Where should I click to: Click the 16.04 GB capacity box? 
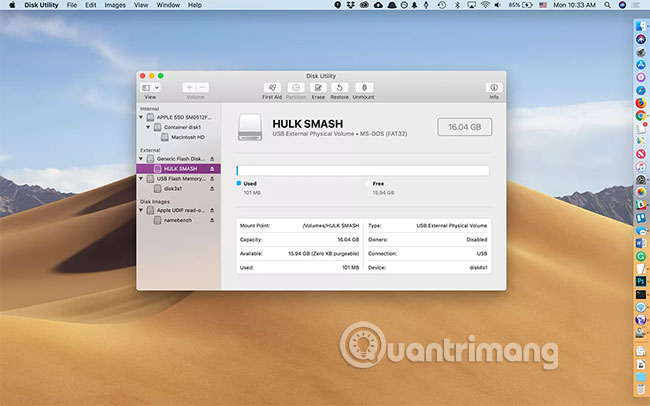tap(464, 126)
